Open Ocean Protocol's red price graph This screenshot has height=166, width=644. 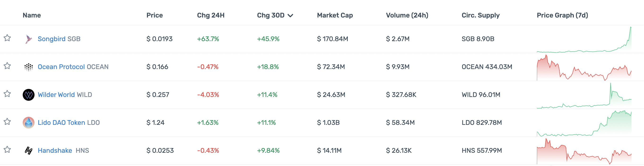(x=584, y=68)
